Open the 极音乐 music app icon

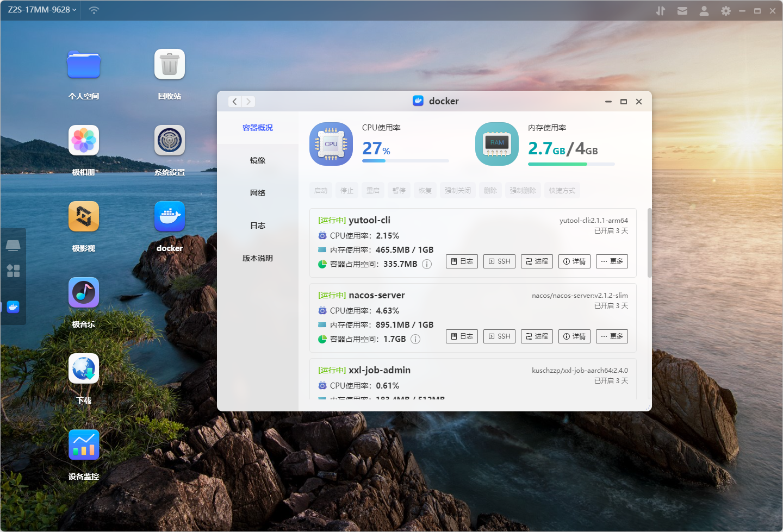pyautogui.click(x=84, y=293)
